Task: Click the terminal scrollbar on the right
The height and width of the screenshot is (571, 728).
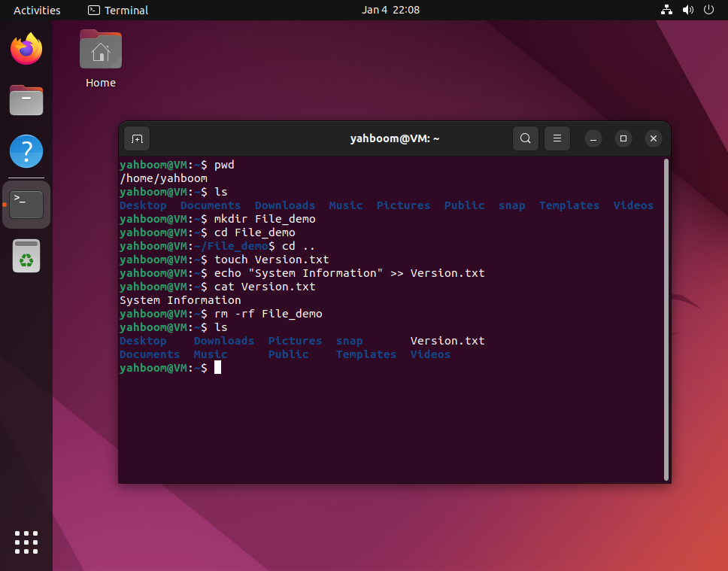Action: (x=665, y=316)
